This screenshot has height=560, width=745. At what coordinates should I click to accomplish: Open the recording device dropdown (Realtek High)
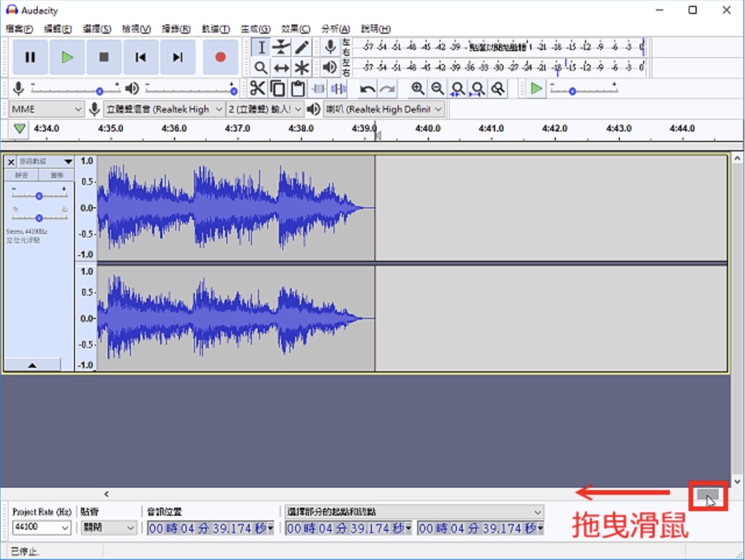(x=164, y=109)
